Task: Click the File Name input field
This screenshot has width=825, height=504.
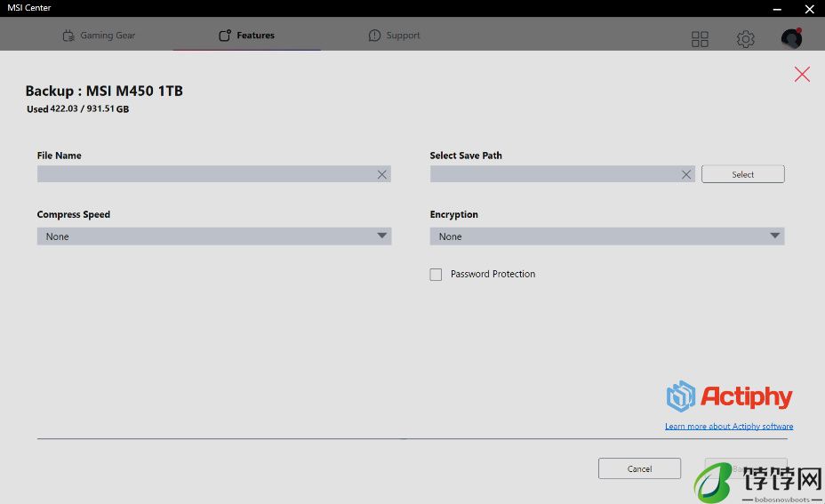Action: (x=213, y=174)
